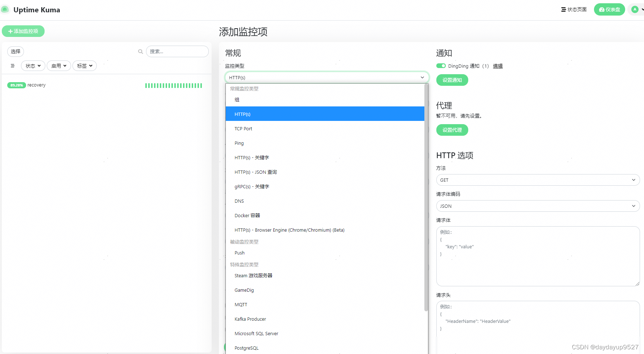Select the highlighted HTTP(s) option

[325, 114]
